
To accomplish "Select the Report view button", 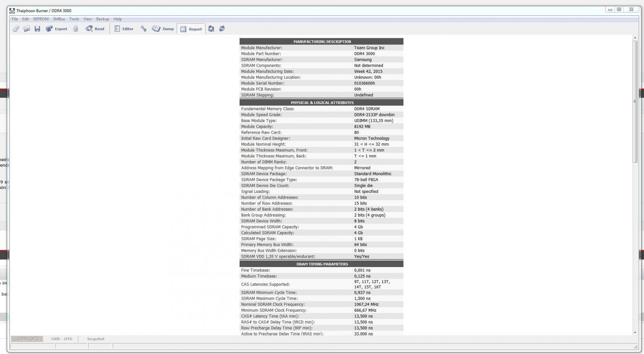I will (x=191, y=29).
